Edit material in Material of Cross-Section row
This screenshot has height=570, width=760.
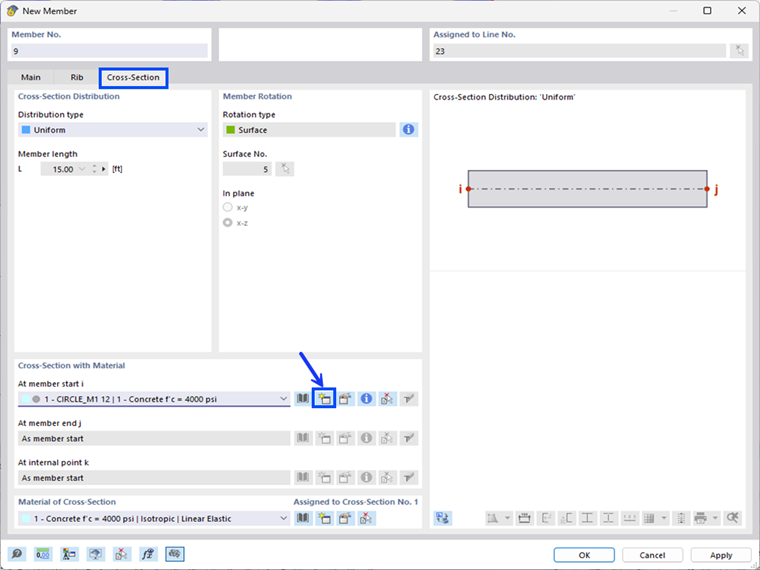point(345,518)
